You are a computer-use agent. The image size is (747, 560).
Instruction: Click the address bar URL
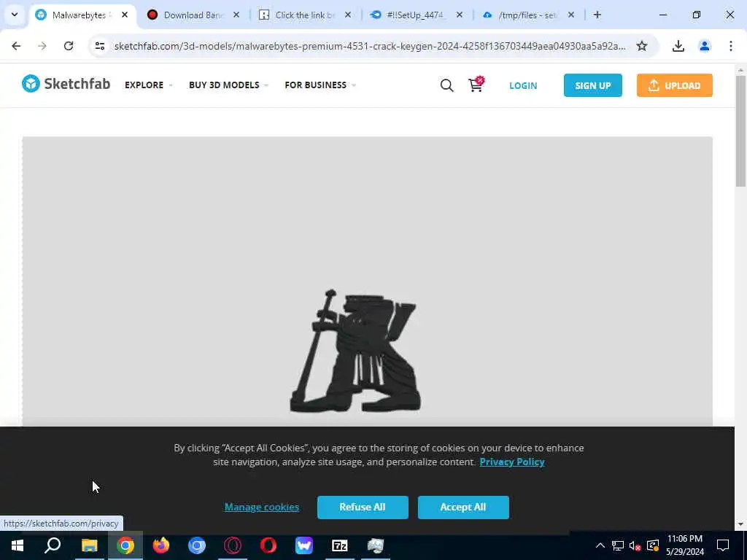click(370, 46)
